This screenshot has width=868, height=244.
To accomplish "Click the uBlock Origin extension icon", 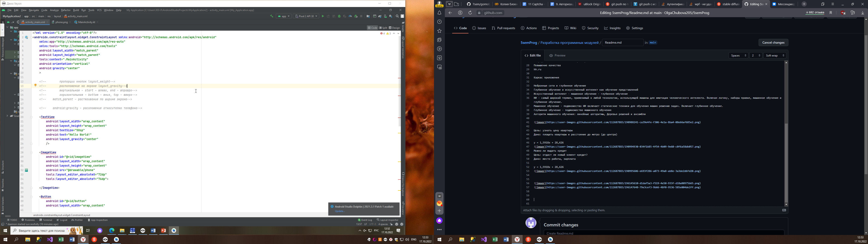I will coord(843,13).
